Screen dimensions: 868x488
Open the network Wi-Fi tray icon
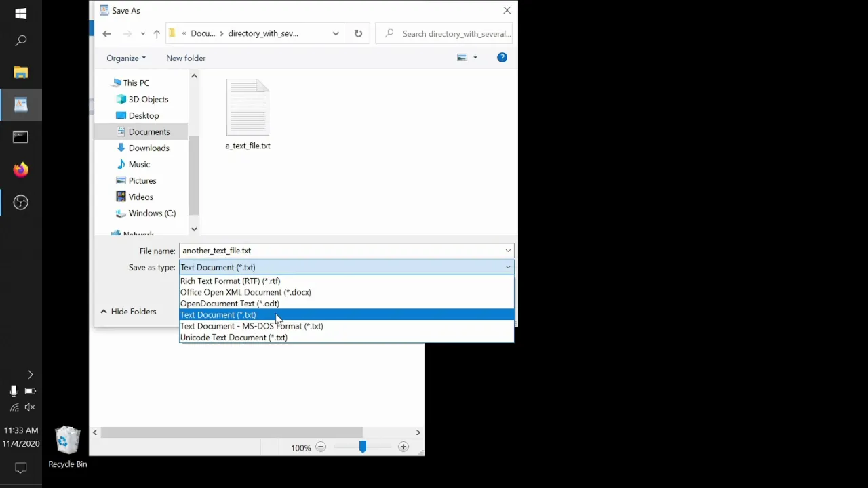14,407
